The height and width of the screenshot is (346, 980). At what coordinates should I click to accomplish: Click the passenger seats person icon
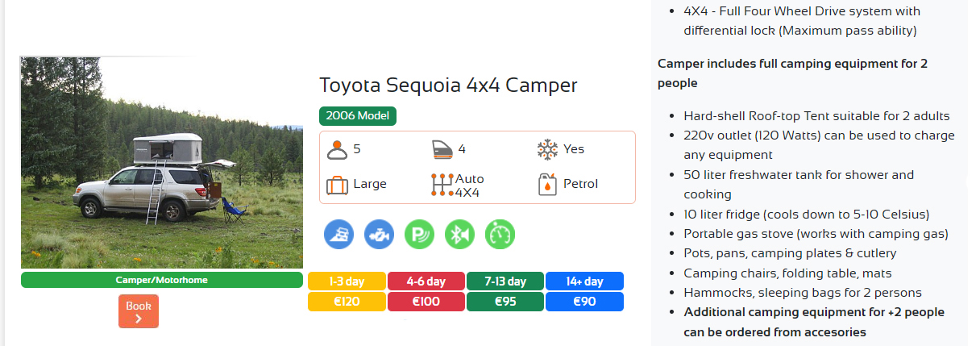pyautogui.click(x=337, y=150)
